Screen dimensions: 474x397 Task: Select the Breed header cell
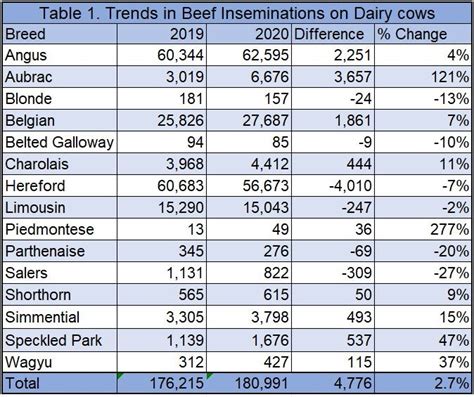[60, 34]
